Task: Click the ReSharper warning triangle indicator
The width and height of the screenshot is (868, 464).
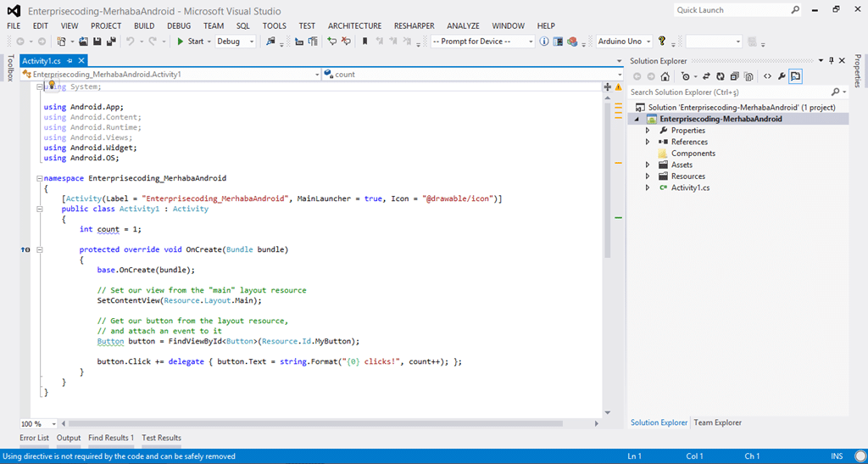Action: 618,87
